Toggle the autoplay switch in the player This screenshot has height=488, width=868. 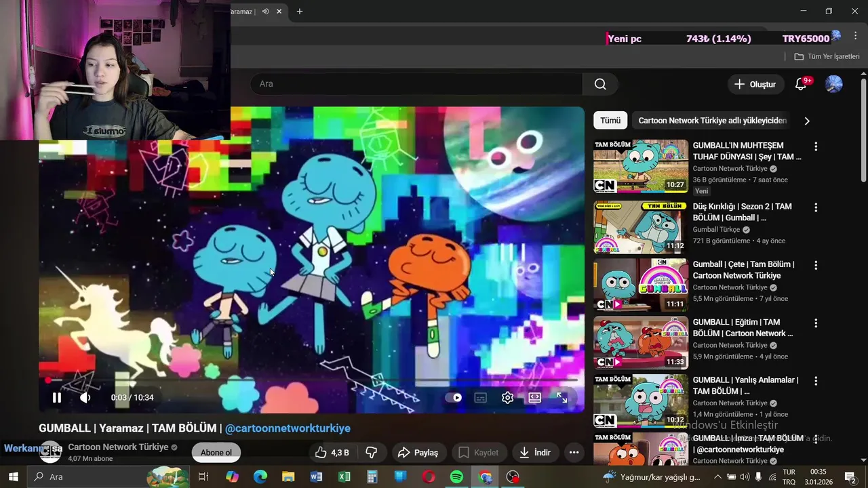454,398
